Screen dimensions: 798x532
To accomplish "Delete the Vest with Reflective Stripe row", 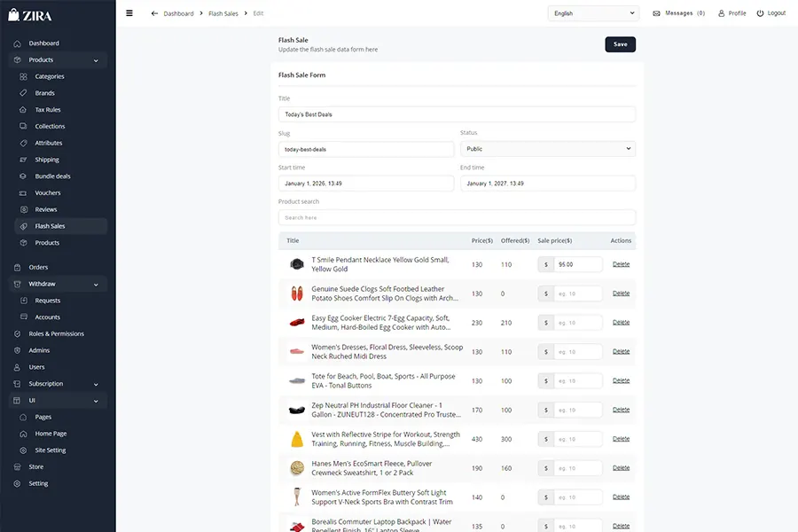I will point(621,438).
